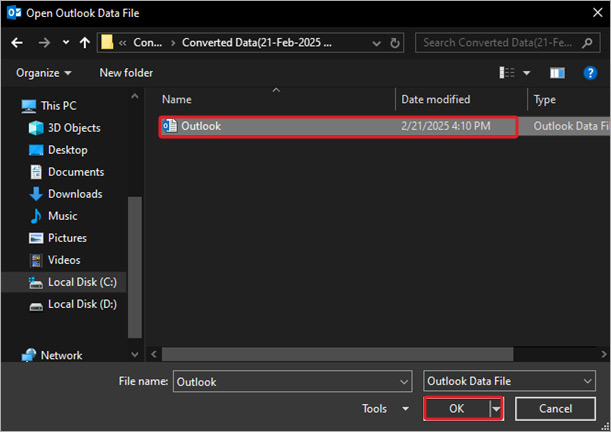Image resolution: width=611 pixels, height=432 pixels.
Task: Sort by Date modified column
Action: click(x=435, y=100)
